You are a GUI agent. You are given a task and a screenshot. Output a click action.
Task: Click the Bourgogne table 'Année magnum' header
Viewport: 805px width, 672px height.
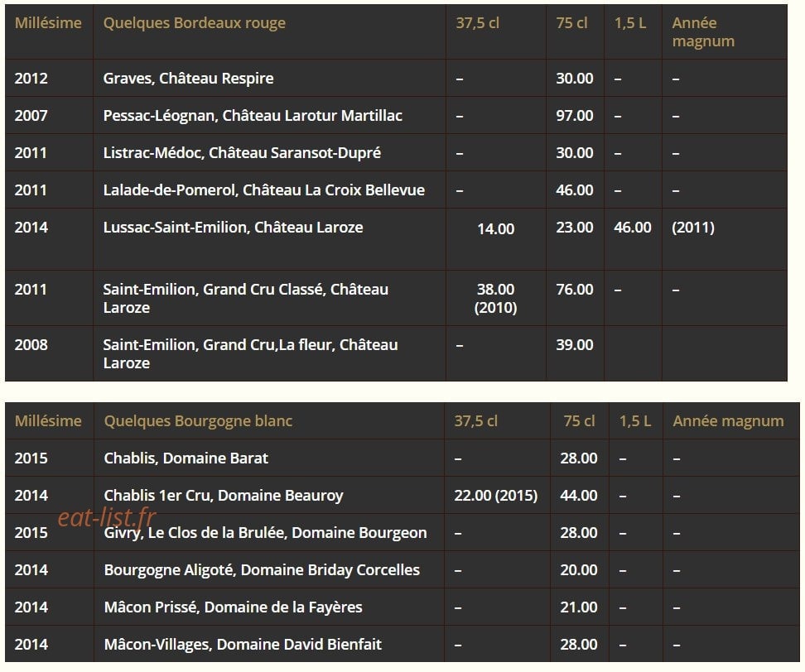pyautogui.click(x=728, y=421)
